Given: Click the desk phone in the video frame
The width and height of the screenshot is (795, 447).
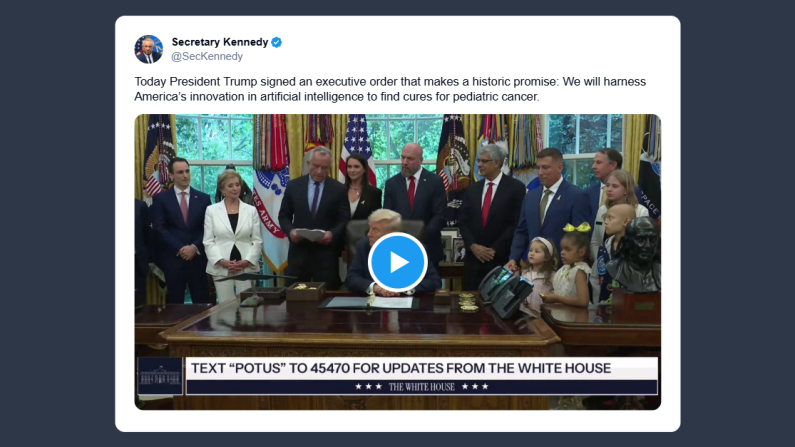Looking at the screenshot, I should click(505, 290).
